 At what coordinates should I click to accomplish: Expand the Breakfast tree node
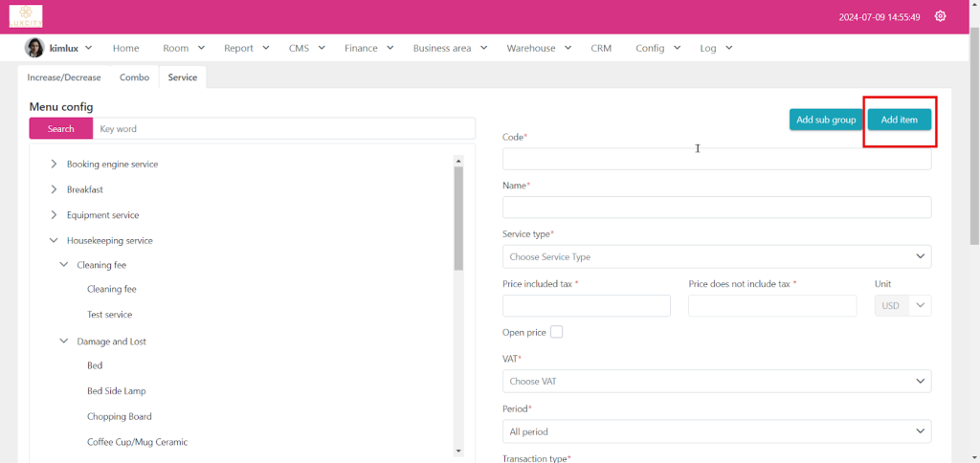54,189
